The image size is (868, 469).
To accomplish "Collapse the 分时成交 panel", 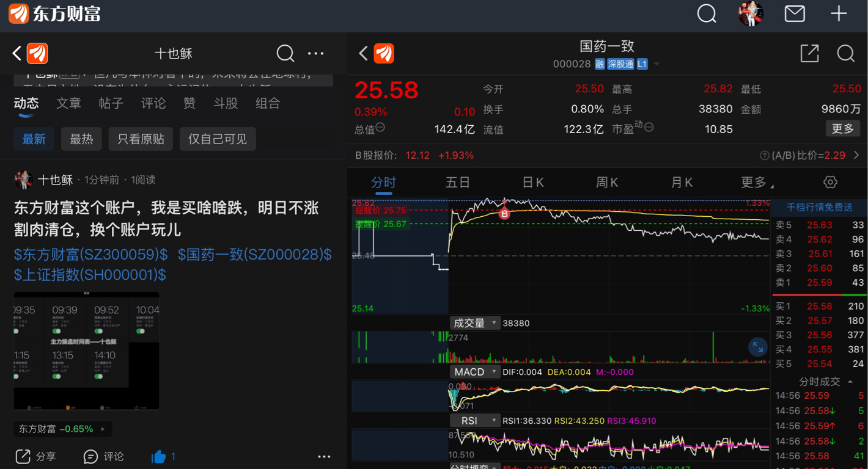I will (x=850, y=382).
